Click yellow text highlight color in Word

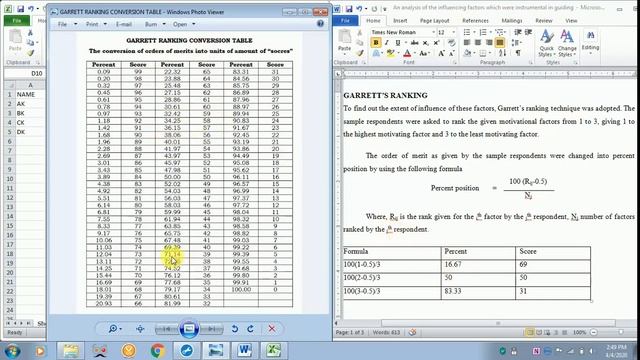pos(390,53)
